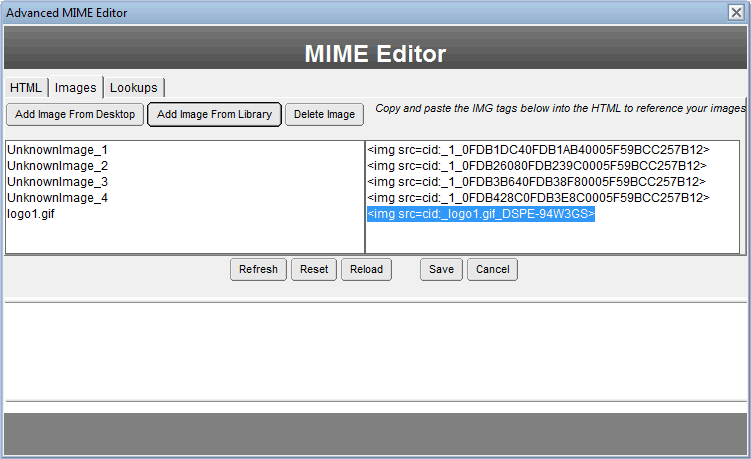Click Add Image From Desktop button
Viewport: 751px width, 459px height.
click(75, 114)
